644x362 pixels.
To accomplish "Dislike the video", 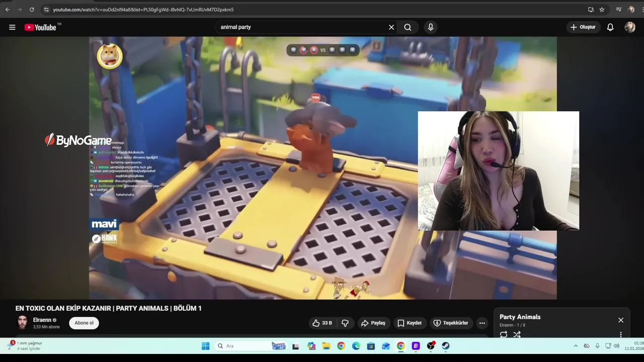I will click(345, 323).
